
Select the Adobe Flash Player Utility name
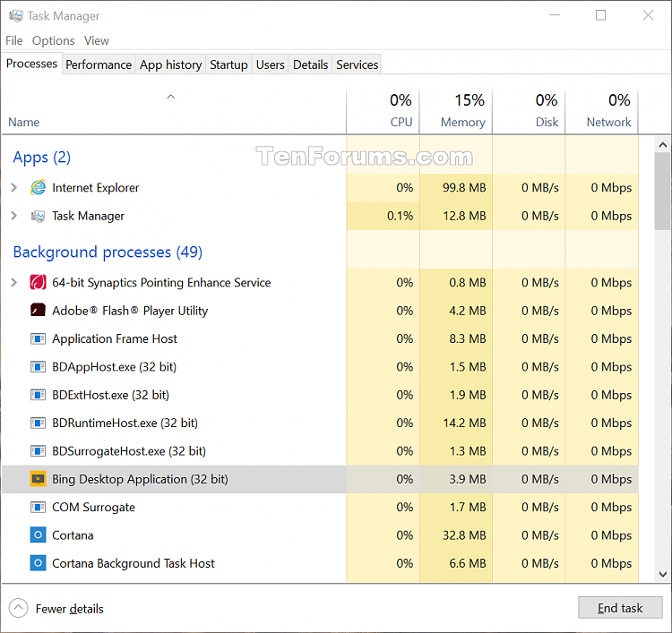[130, 311]
